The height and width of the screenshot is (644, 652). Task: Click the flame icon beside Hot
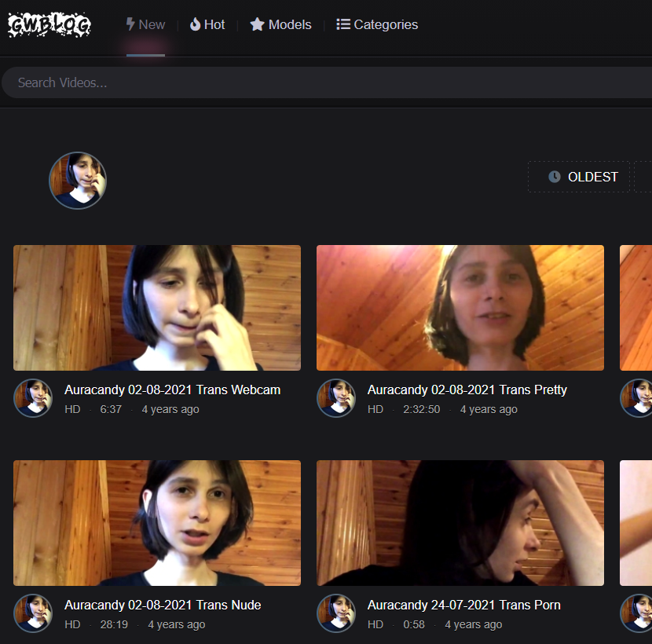click(x=195, y=24)
